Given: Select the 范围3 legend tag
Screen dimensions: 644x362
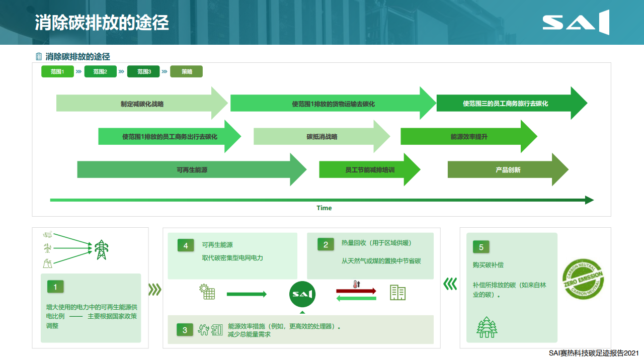Looking at the screenshot, I should coord(143,71).
